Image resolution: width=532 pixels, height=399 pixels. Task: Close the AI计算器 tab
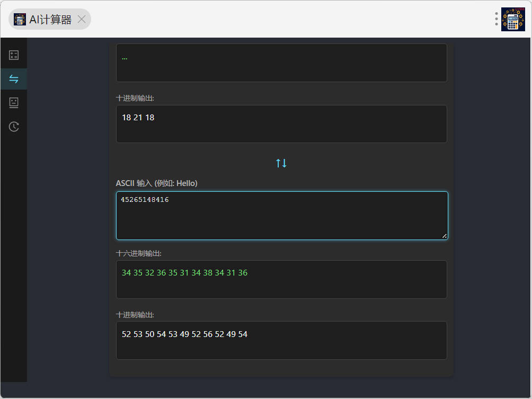tap(82, 19)
